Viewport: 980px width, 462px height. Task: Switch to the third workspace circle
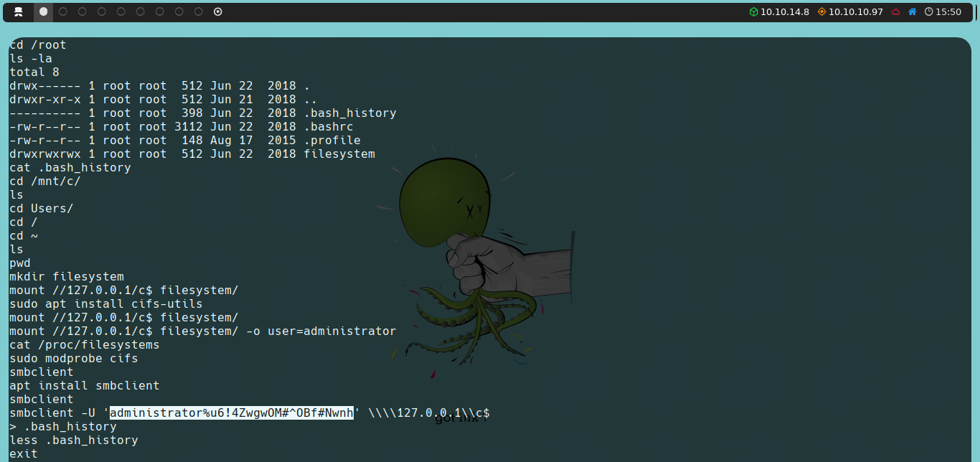tap(83, 11)
